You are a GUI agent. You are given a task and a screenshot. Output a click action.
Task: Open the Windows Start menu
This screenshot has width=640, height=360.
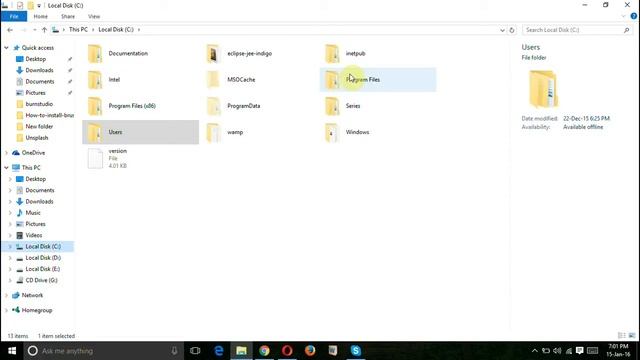coord(12,351)
